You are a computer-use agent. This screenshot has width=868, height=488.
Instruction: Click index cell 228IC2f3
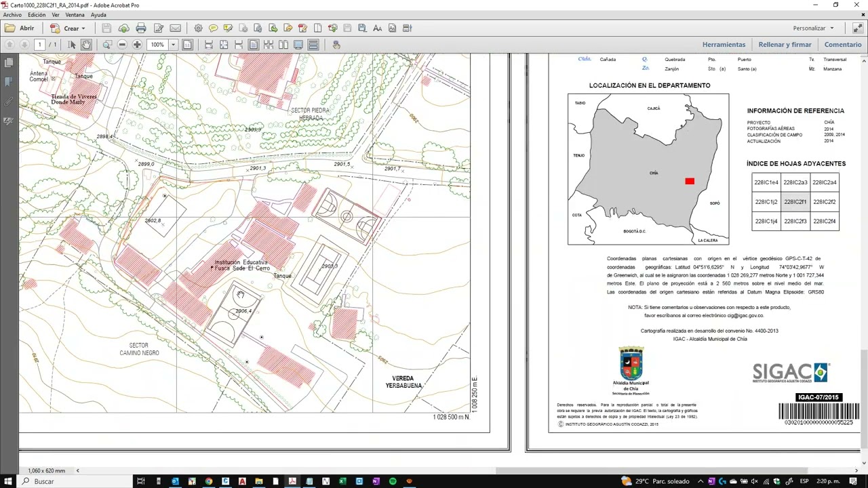(x=795, y=222)
